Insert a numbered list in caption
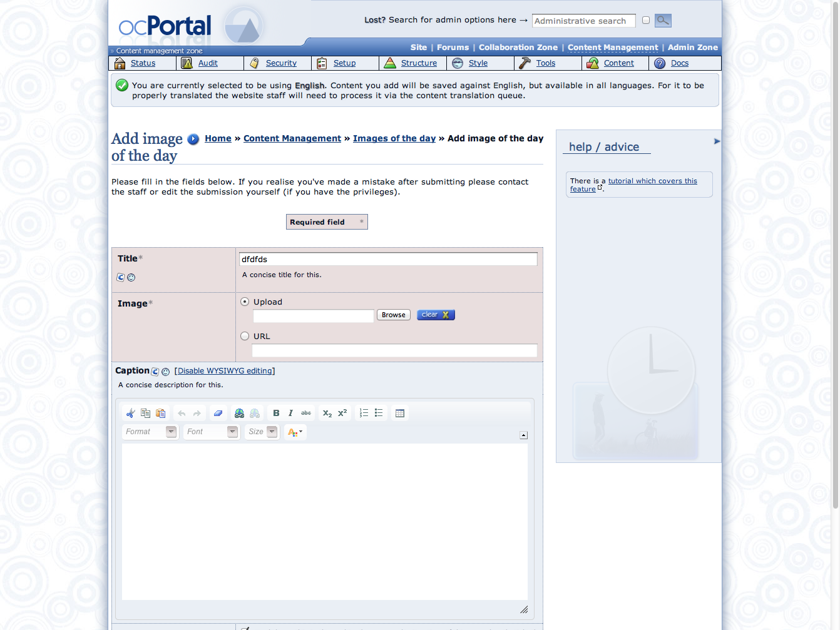This screenshot has height=630, width=840. click(364, 413)
